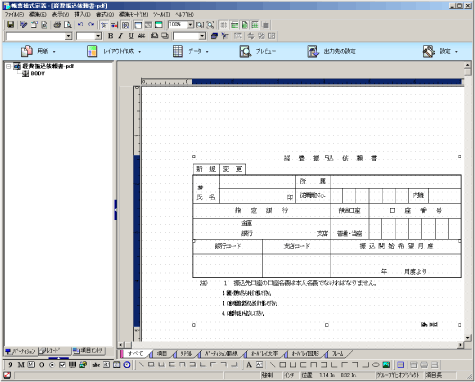Toggle Bold formatting
The width and height of the screenshot is (475, 382).
pos(110,36)
